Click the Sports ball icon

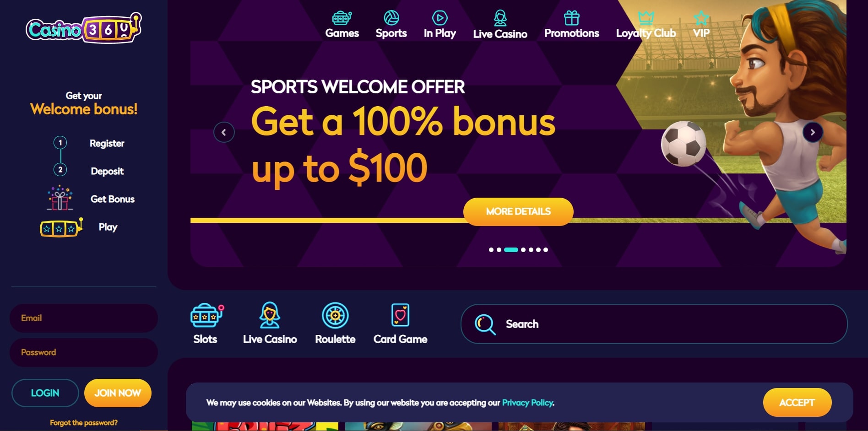[391, 18]
